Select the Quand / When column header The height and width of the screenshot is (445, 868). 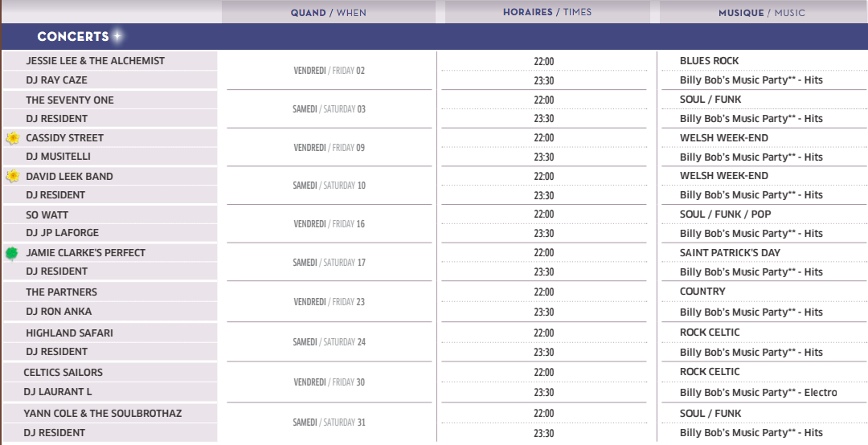coord(328,12)
